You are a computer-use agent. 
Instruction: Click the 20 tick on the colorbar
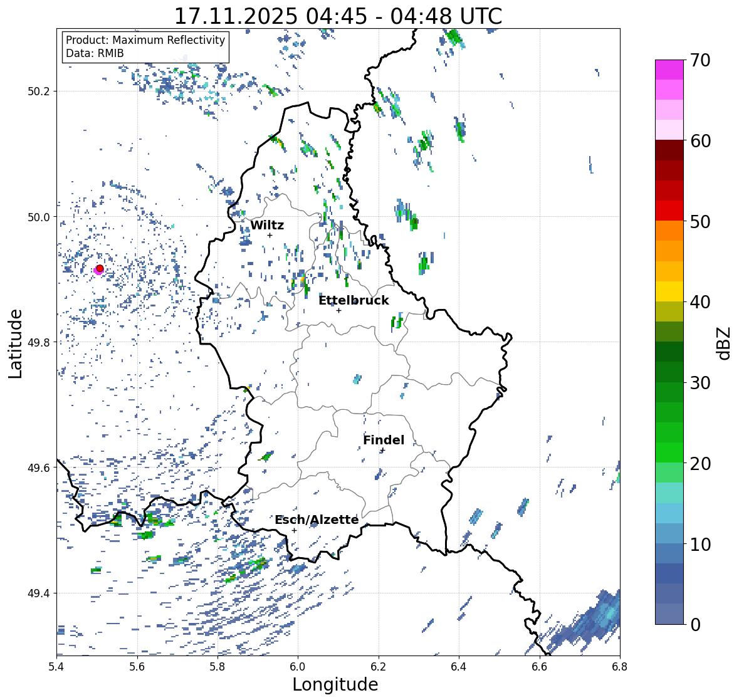point(700,464)
